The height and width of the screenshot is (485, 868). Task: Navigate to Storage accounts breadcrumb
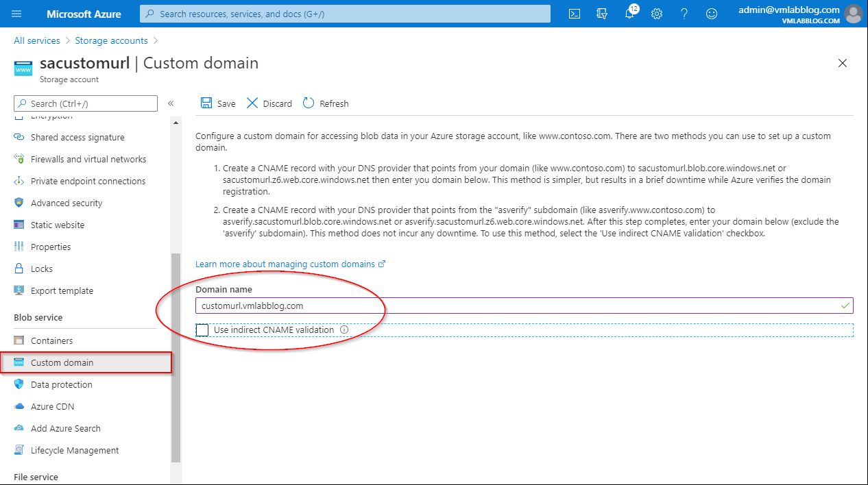coord(111,40)
